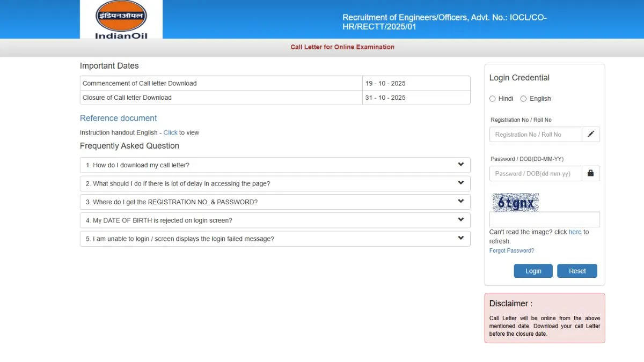The height and width of the screenshot is (362, 644).
Task: Expand 'Where do I get the REGISTRATION NO. & PASSWORD?'
Action: pyautogui.click(x=460, y=202)
